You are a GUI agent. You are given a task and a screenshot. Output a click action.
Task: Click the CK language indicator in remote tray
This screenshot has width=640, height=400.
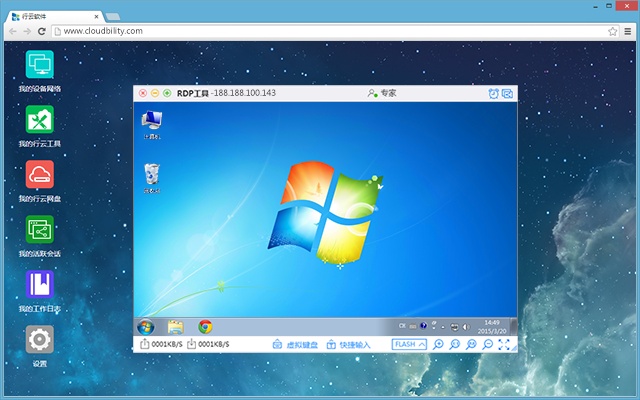pyautogui.click(x=402, y=326)
